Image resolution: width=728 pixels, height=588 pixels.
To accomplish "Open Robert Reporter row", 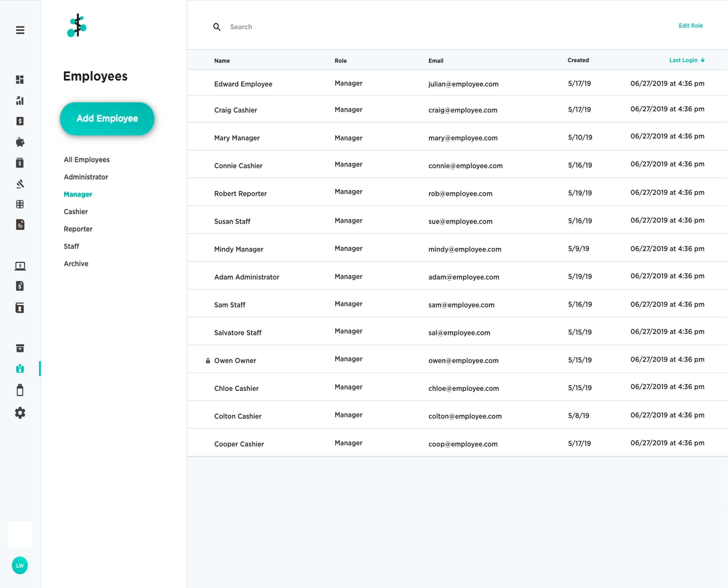I will coord(457,192).
